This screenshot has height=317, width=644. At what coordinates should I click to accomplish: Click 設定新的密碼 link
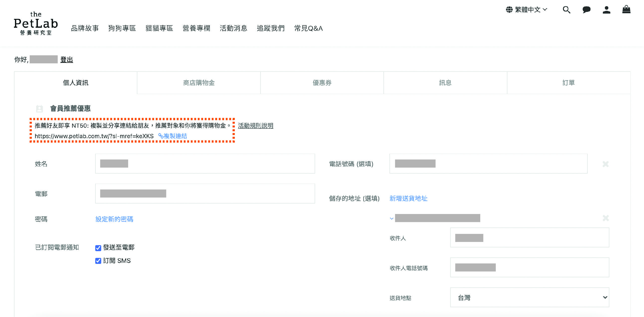coord(114,219)
